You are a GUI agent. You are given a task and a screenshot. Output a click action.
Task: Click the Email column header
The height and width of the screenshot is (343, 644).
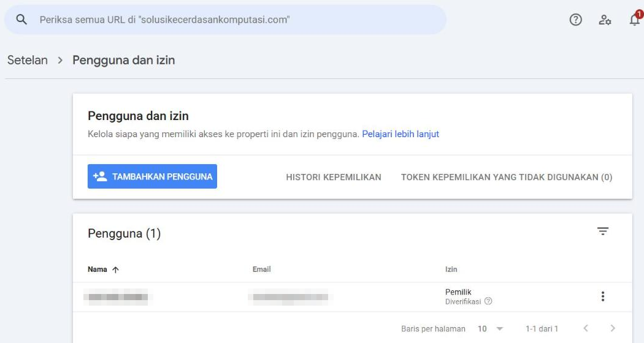(262, 269)
